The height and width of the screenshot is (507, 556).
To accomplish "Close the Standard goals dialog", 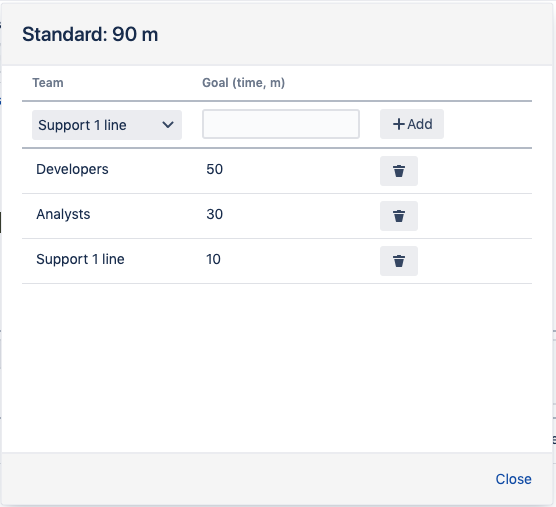I will click(513, 479).
